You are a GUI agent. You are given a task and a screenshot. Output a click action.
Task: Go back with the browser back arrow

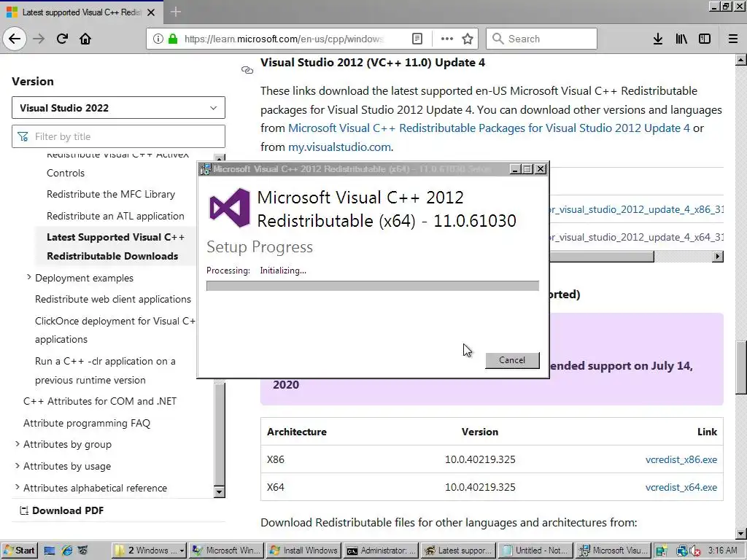[15, 39]
